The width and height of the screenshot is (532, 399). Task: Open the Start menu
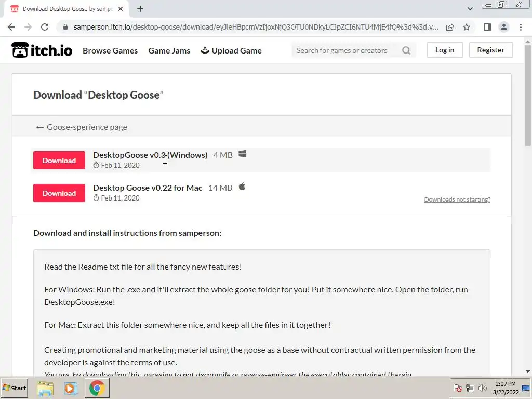tap(14, 388)
